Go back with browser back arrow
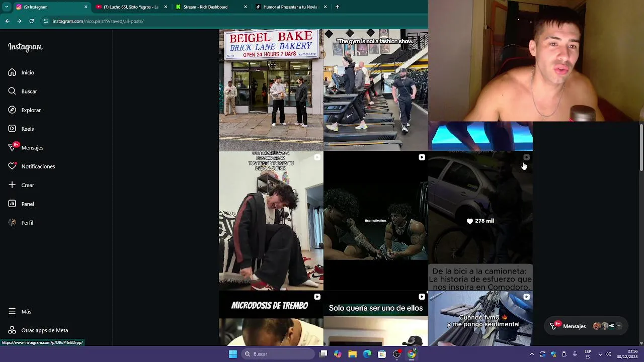 pyautogui.click(x=7, y=21)
